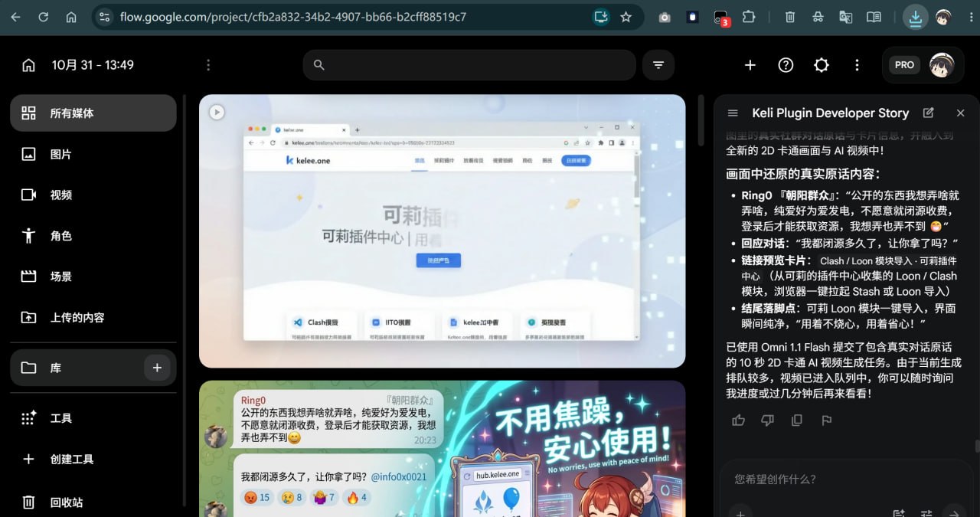The height and width of the screenshot is (517, 980).
Task: Open the camera screenshot extension
Action: click(665, 17)
